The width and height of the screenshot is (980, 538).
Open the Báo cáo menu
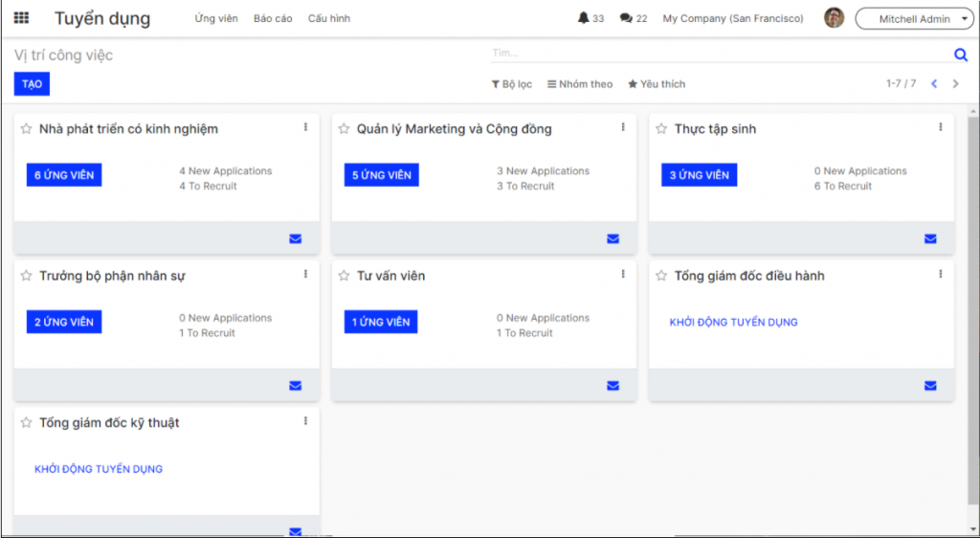pos(273,19)
